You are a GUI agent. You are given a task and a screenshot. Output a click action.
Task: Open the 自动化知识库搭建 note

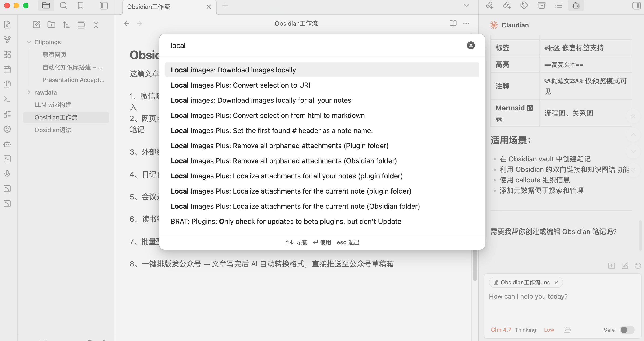pos(73,67)
